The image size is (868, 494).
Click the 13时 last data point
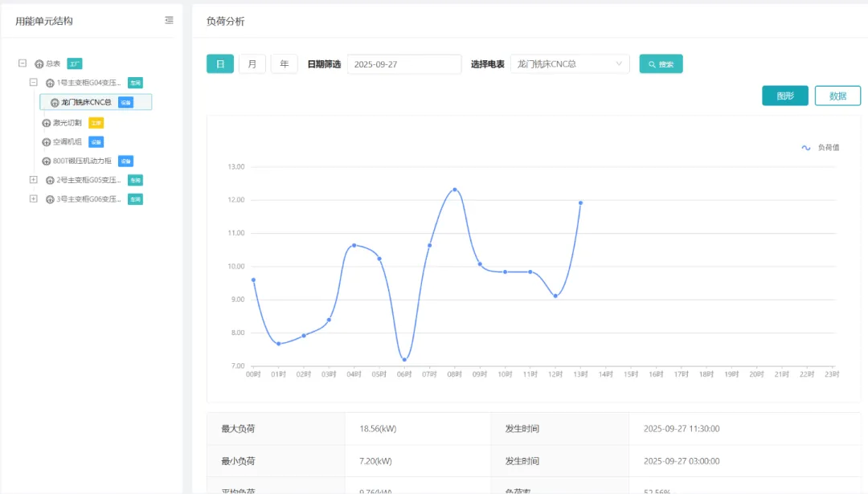[581, 203]
